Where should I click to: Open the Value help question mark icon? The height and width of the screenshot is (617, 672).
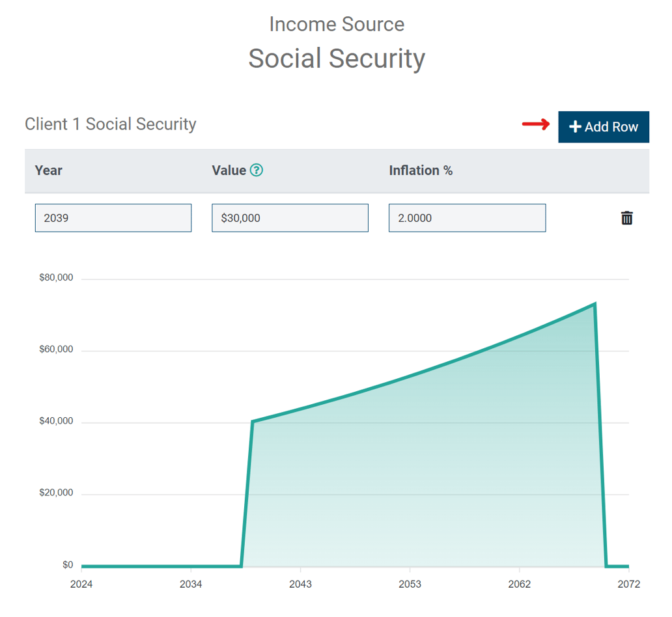tap(257, 171)
